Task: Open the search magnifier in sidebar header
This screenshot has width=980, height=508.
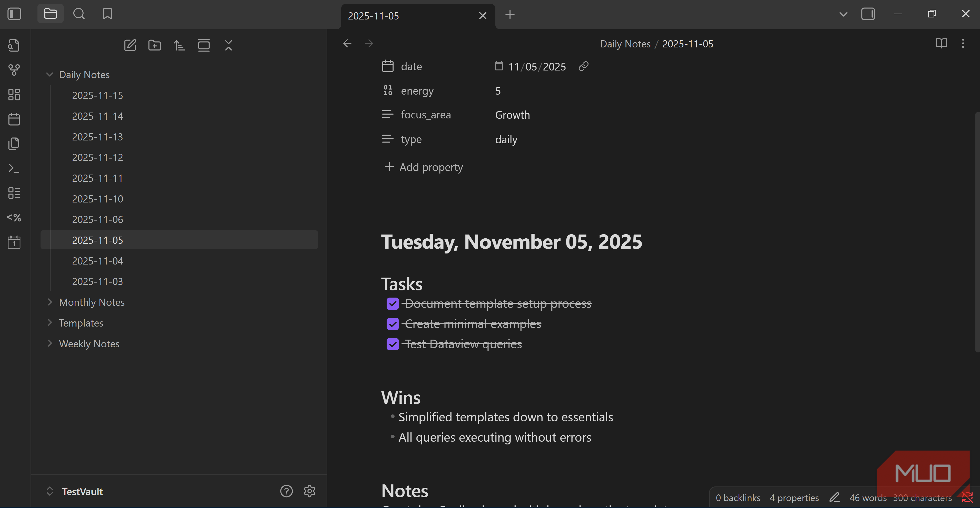Action: tap(79, 14)
